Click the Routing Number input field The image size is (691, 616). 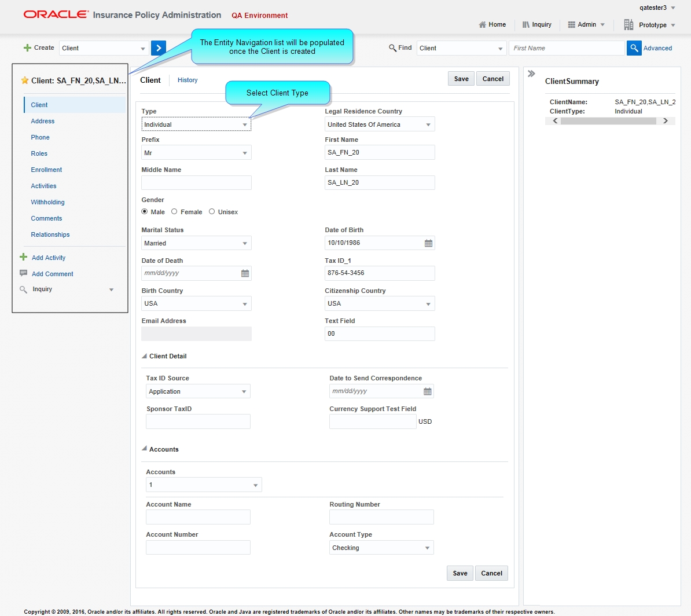pyautogui.click(x=381, y=517)
